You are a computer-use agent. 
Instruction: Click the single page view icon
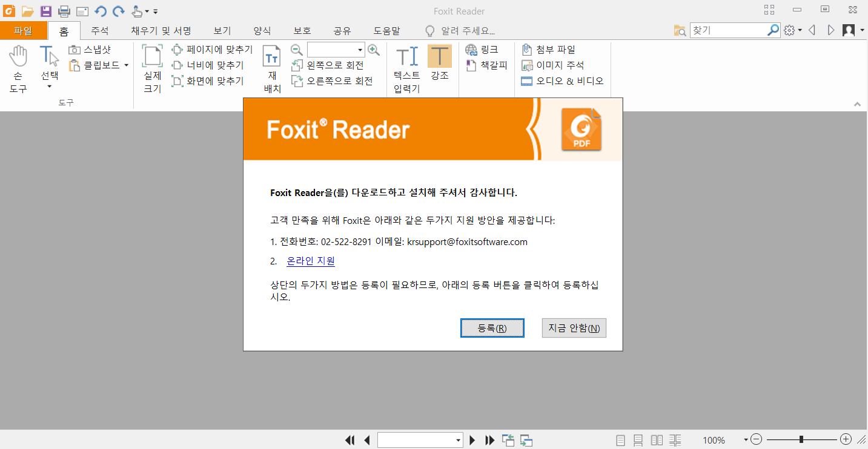point(621,440)
